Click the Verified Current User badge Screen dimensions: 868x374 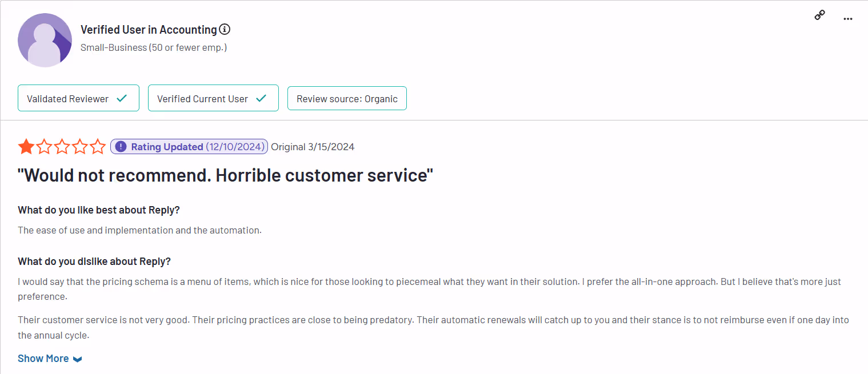point(213,97)
